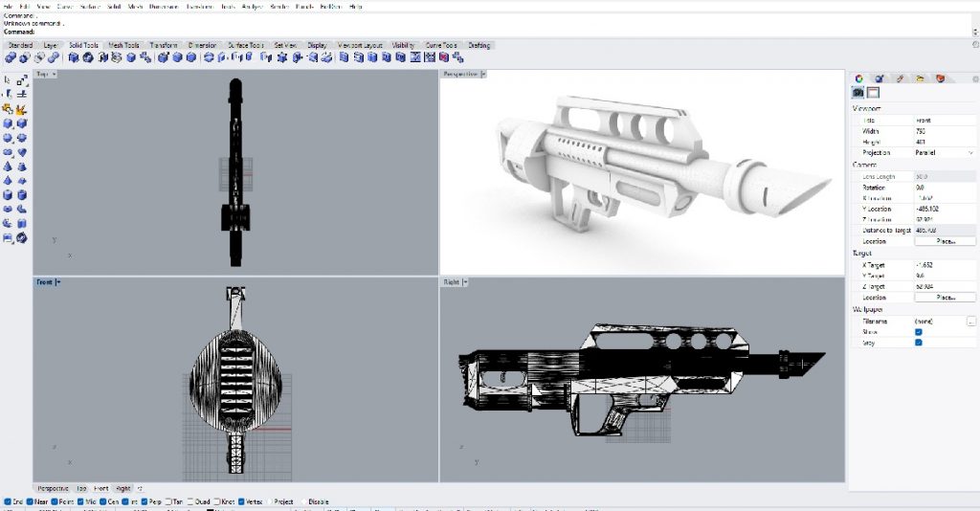This screenshot has height=511, width=980.
Task: Open the Layers folder icon in side panel
Action: pyautogui.click(x=919, y=78)
